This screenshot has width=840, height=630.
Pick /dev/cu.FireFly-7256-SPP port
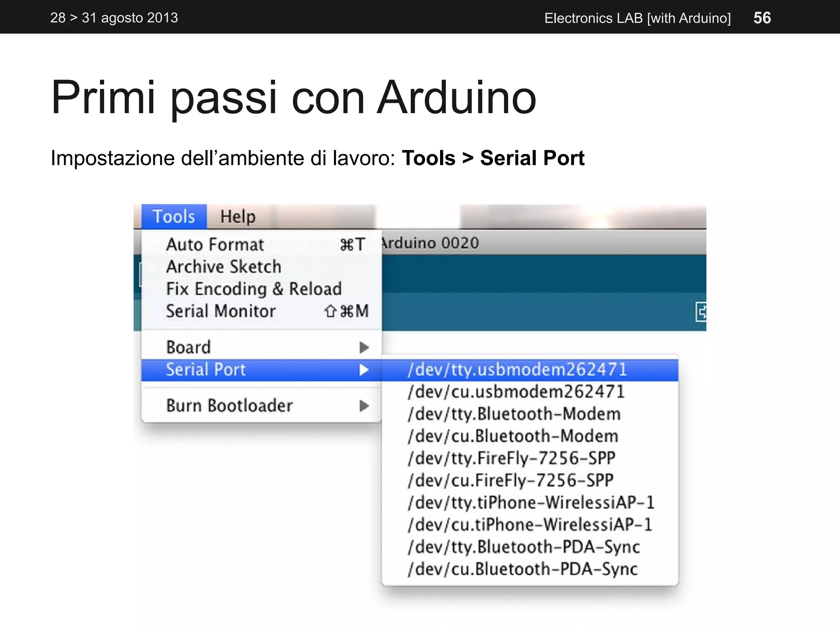click(x=530, y=480)
